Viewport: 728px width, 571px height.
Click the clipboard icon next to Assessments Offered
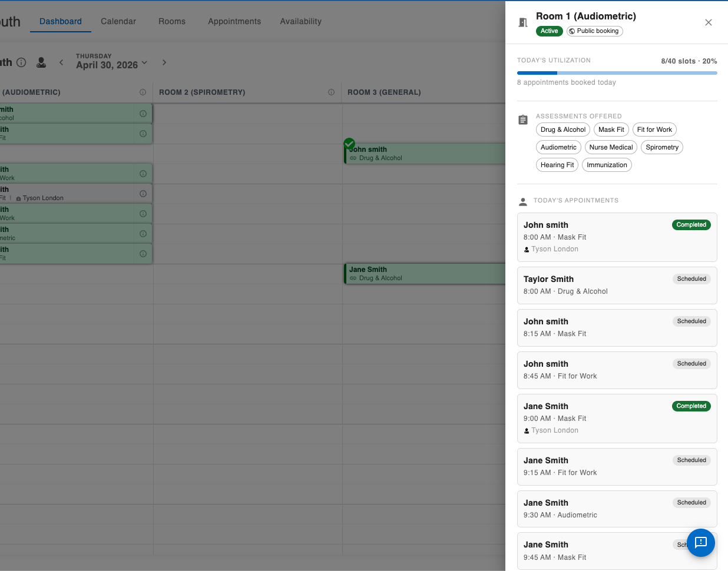click(x=523, y=120)
